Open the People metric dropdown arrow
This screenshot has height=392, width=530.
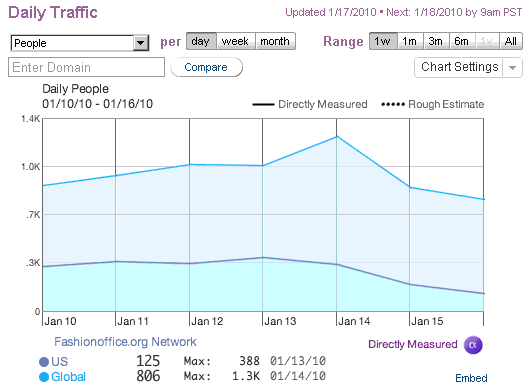pyautogui.click(x=141, y=43)
